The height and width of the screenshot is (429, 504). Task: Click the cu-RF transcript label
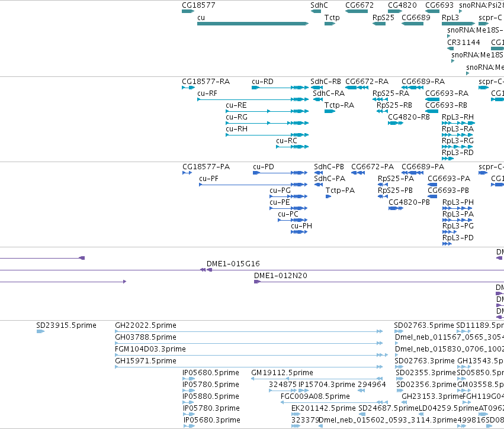point(207,93)
